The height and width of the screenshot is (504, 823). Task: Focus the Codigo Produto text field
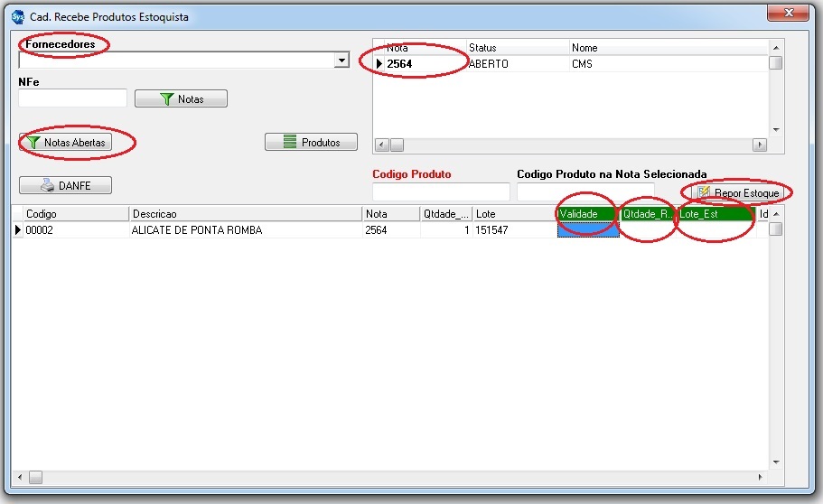(x=441, y=191)
